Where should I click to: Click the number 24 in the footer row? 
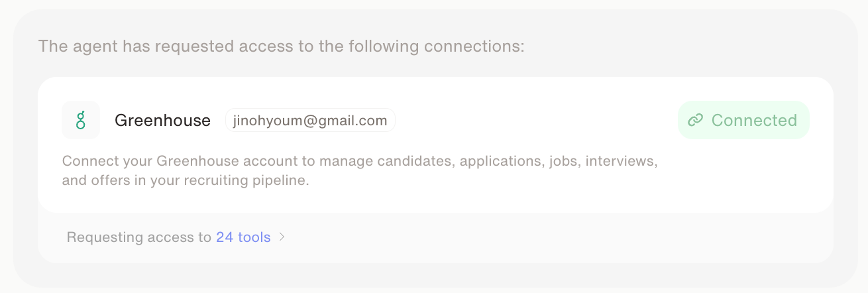(x=225, y=237)
